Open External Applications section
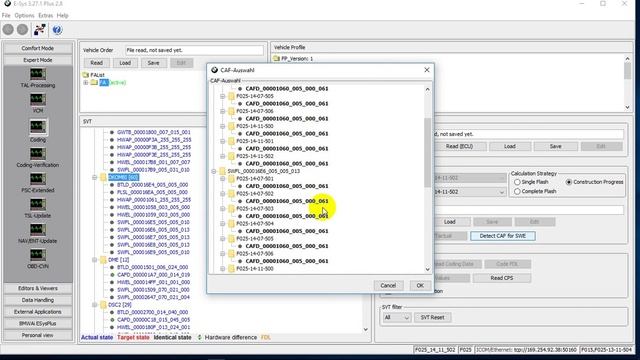640x360 pixels. (38, 312)
